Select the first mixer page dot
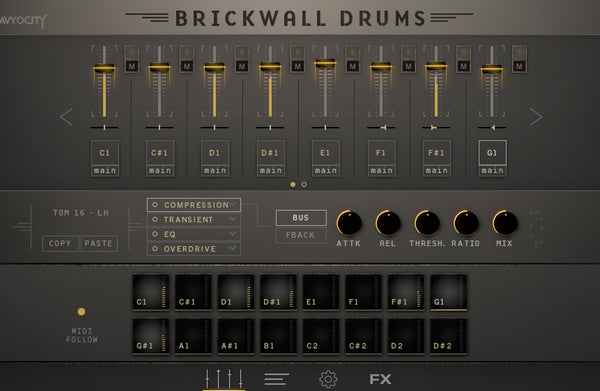This screenshot has width=600, height=391. (293, 184)
